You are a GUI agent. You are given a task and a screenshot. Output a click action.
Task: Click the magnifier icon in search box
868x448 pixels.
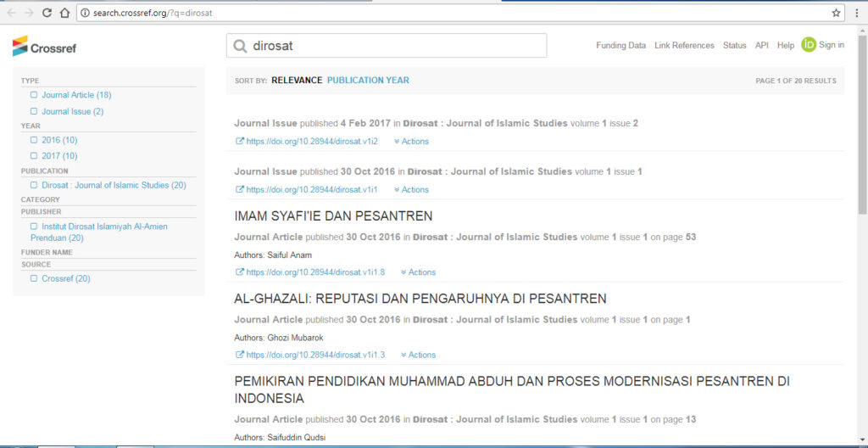tap(240, 46)
